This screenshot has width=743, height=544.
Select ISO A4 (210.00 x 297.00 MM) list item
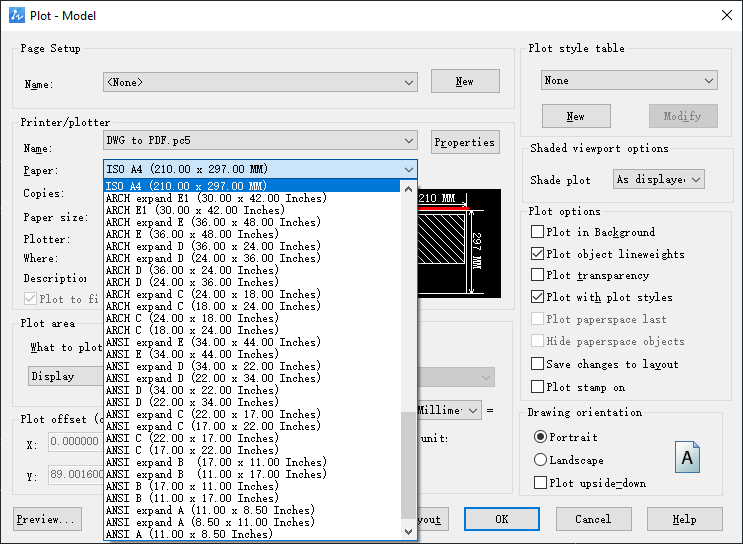coord(252,186)
